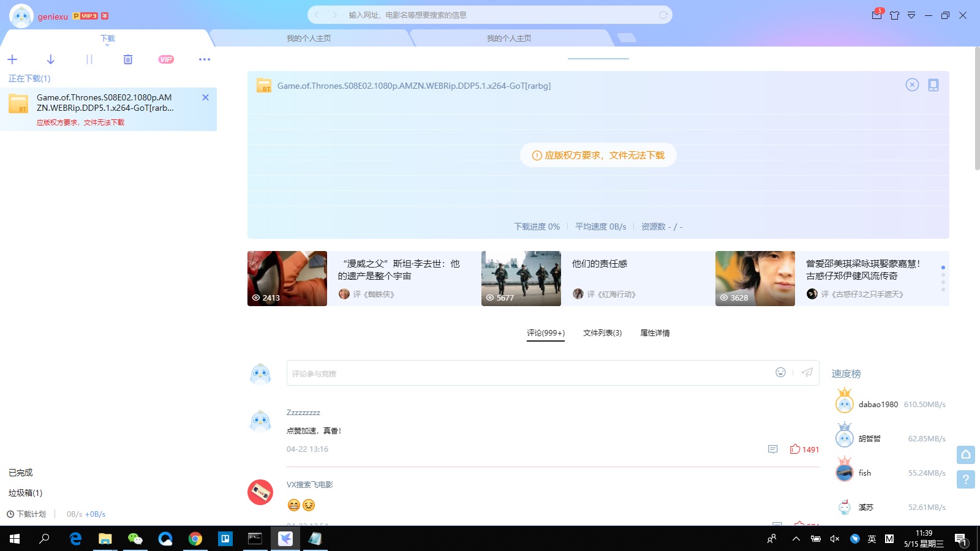
Task: Click the 应版权方要求，文件无法下载 notice button
Action: pos(598,156)
